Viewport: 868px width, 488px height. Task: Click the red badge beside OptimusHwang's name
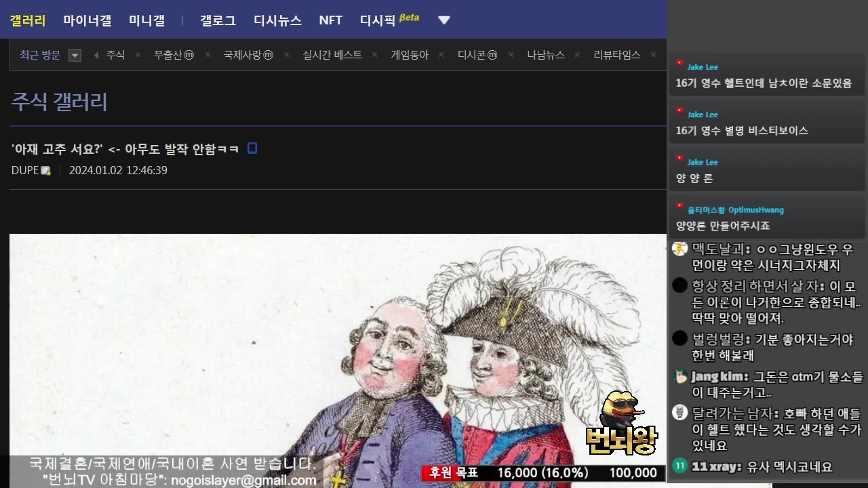(679, 205)
